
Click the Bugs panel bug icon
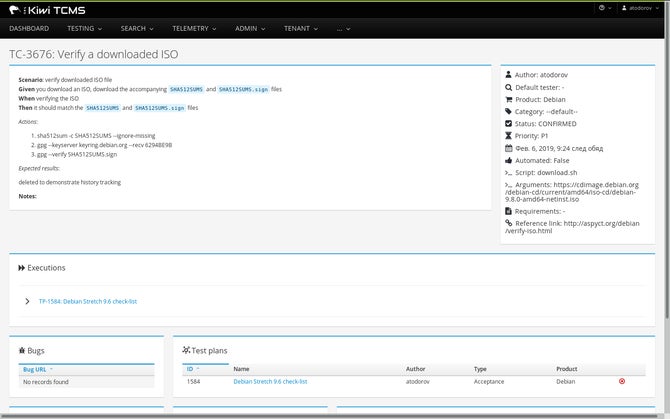(22, 350)
